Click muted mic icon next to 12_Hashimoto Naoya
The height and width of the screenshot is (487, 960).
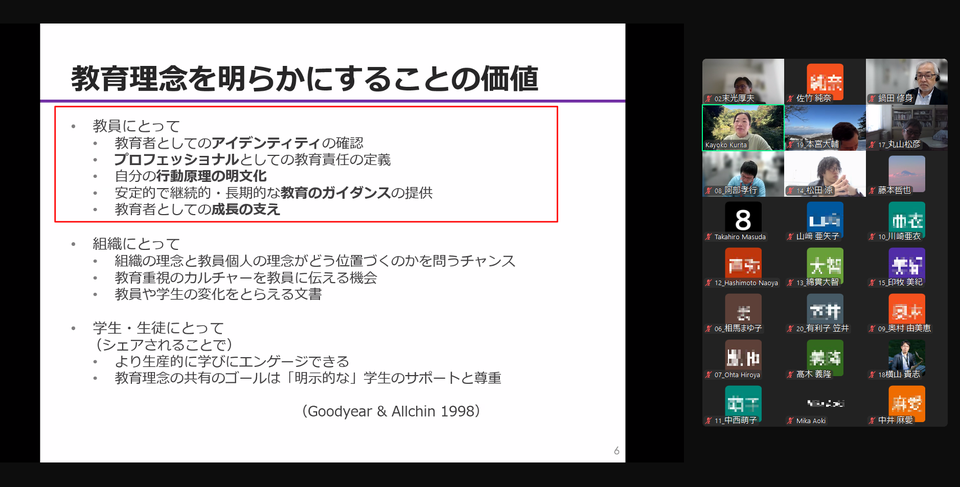click(x=707, y=283)
